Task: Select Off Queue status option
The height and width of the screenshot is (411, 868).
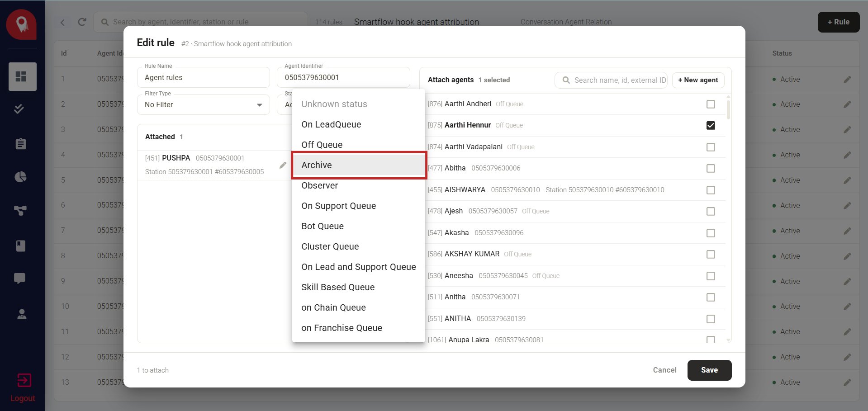Action: [x=359, y=145]
